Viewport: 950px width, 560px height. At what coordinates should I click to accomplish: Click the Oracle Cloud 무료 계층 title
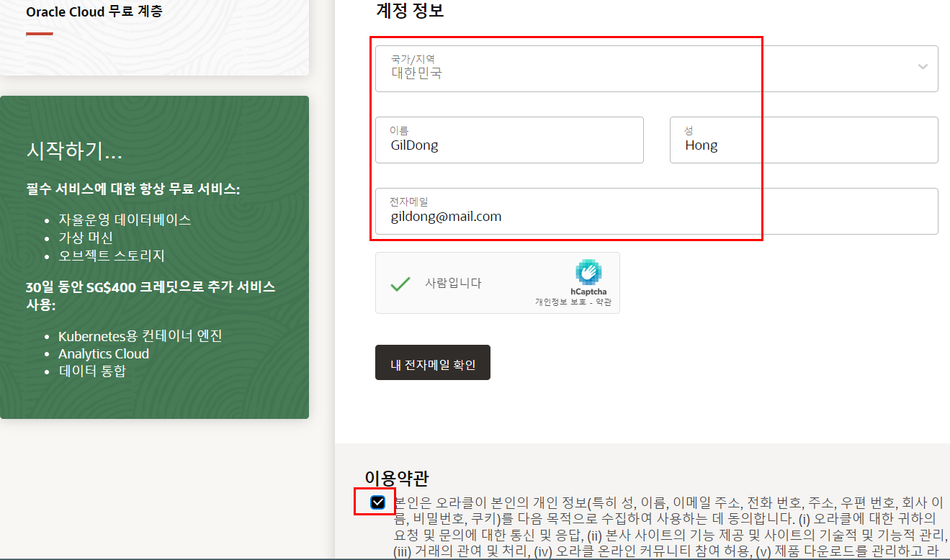point(94,12)
